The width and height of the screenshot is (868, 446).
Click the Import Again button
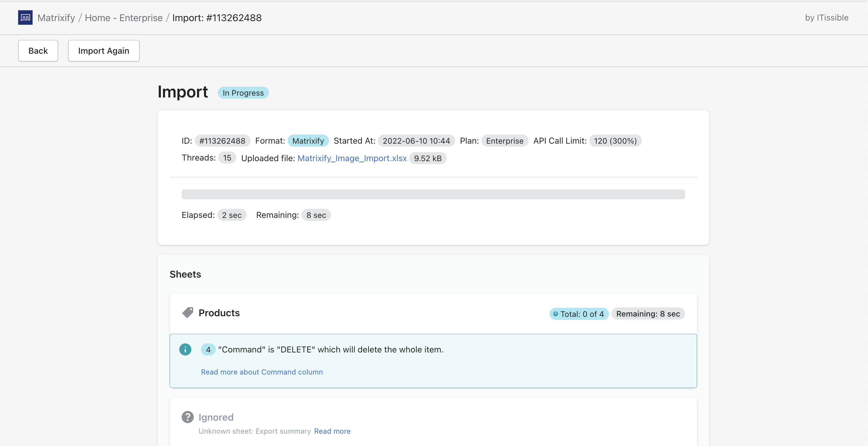click(104, 50)
